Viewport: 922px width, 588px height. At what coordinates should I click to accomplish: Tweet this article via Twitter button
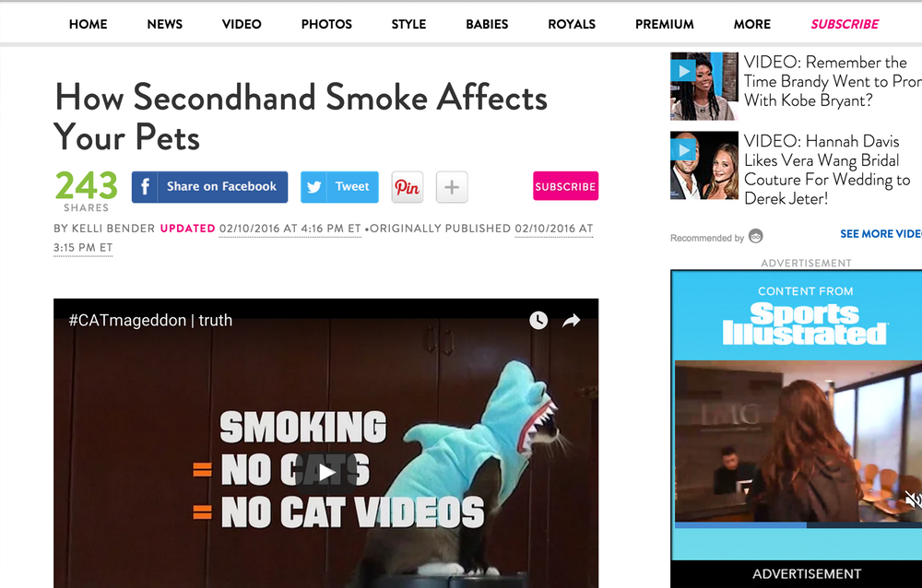(339, 187)
